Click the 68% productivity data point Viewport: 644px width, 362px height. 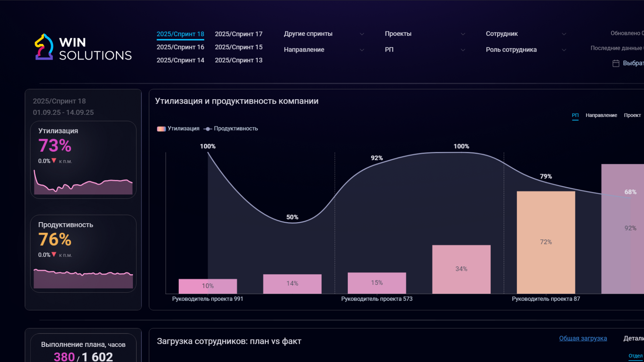[x=630, y=198]
